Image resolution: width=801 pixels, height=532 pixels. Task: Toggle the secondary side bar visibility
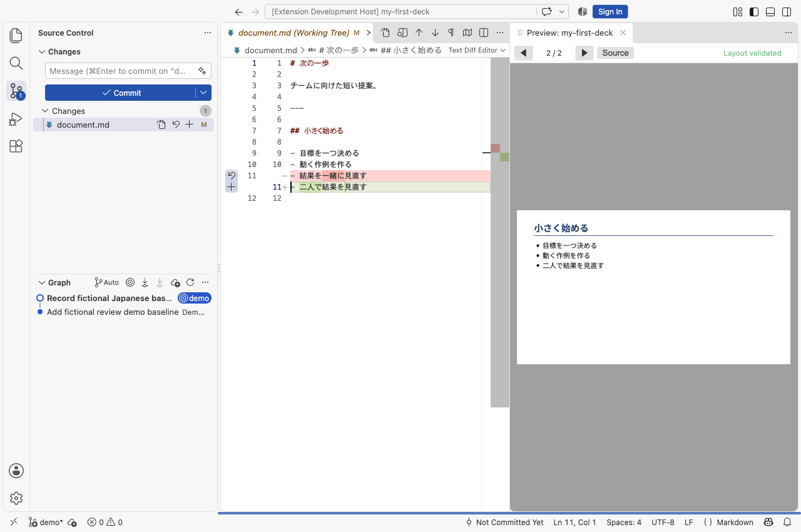(787, 12)
